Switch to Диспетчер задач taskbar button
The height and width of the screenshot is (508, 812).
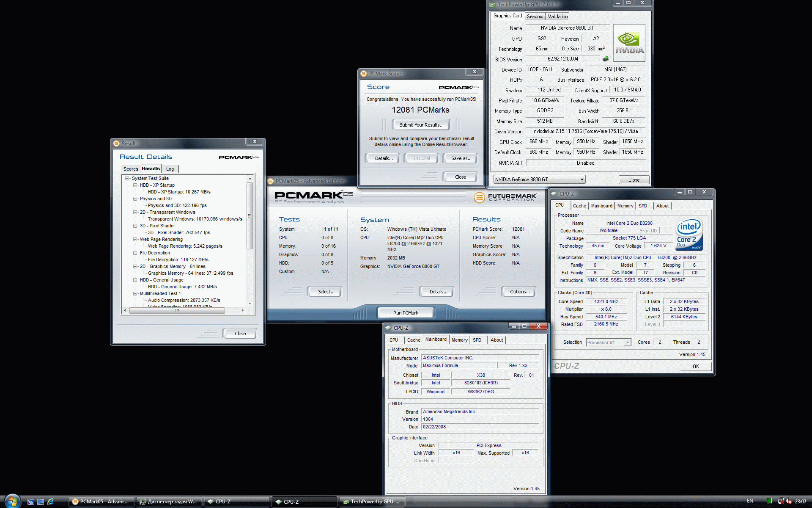click(x=169, y=502)
